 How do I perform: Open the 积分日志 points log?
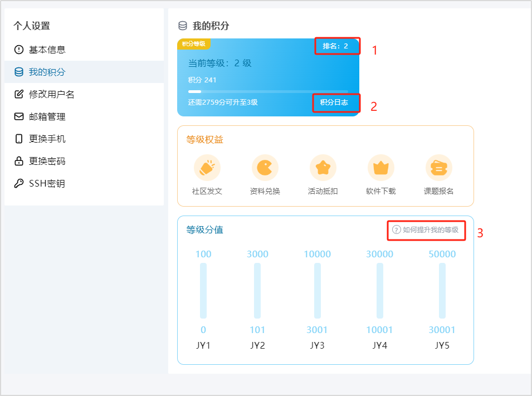(x=334, y=102)
